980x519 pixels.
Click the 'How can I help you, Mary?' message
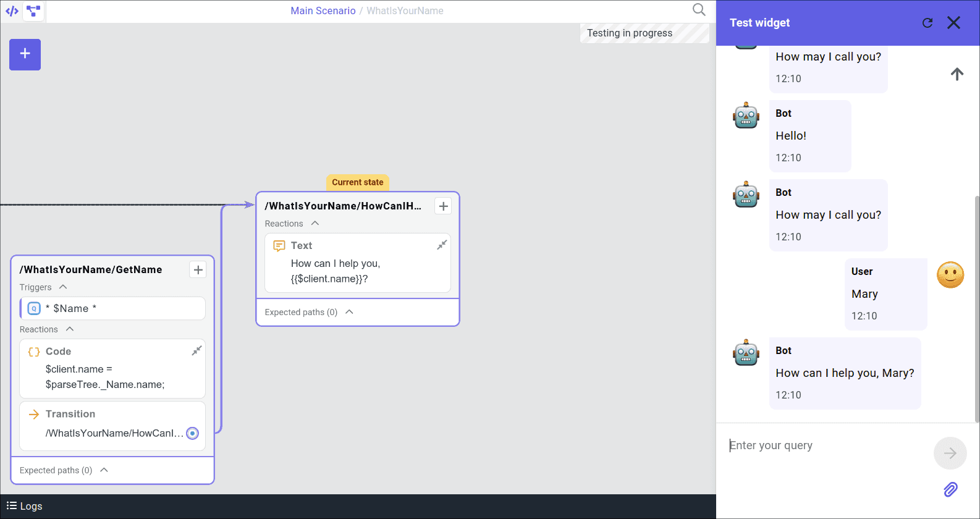tap(845, 373)
